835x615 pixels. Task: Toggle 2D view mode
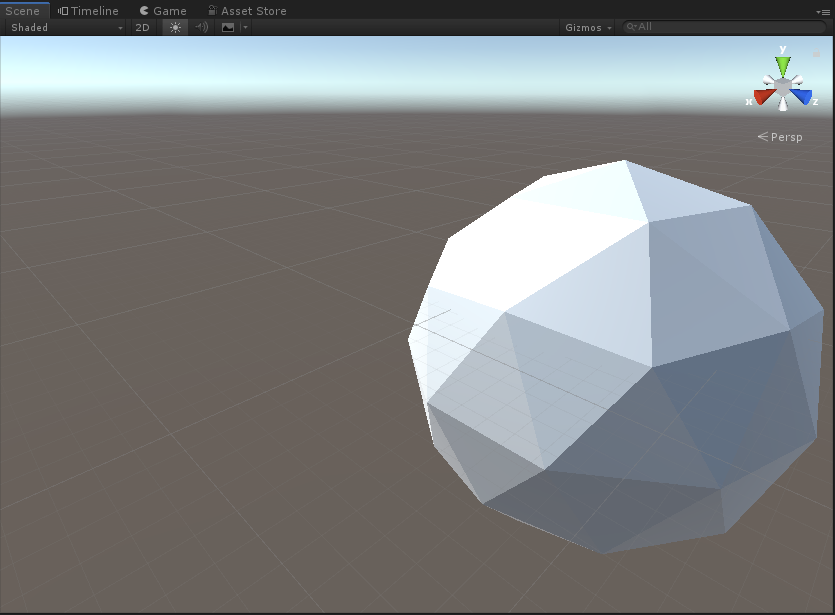point(143,28)
